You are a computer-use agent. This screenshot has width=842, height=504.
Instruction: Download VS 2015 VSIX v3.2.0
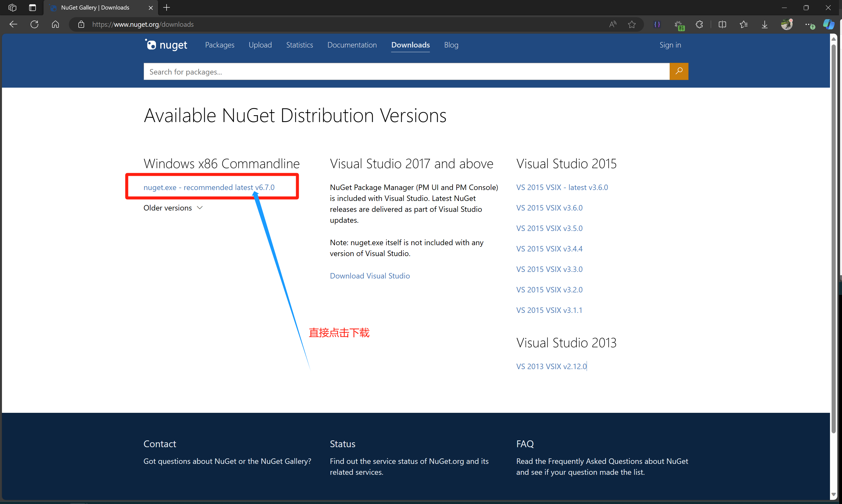pos(549,290)
